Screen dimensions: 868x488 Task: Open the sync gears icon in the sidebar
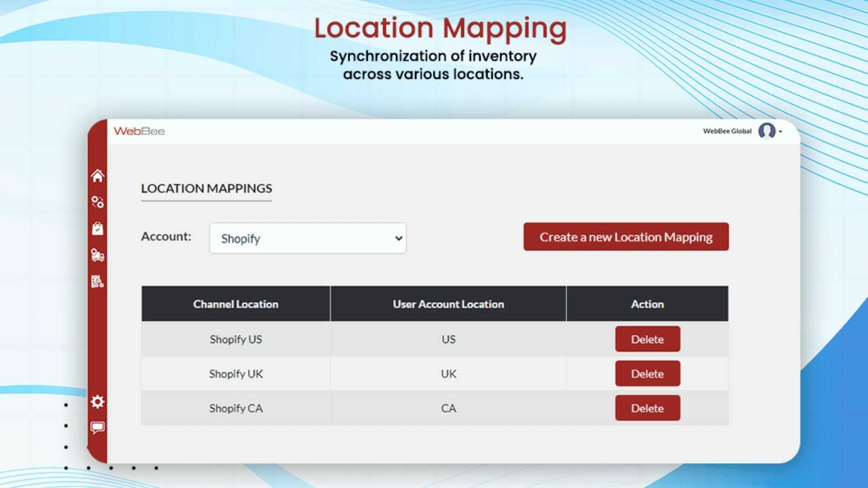click(x=97, y=202)
